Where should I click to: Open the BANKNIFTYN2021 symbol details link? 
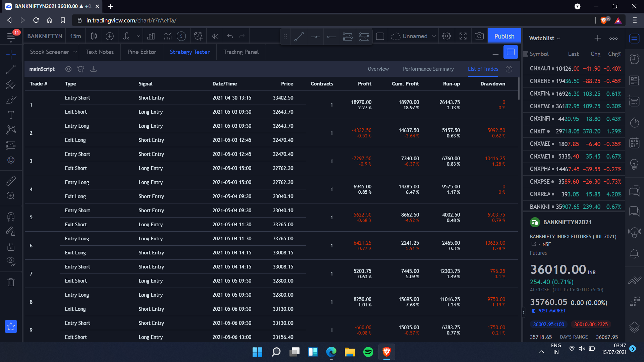coord(534,244)
